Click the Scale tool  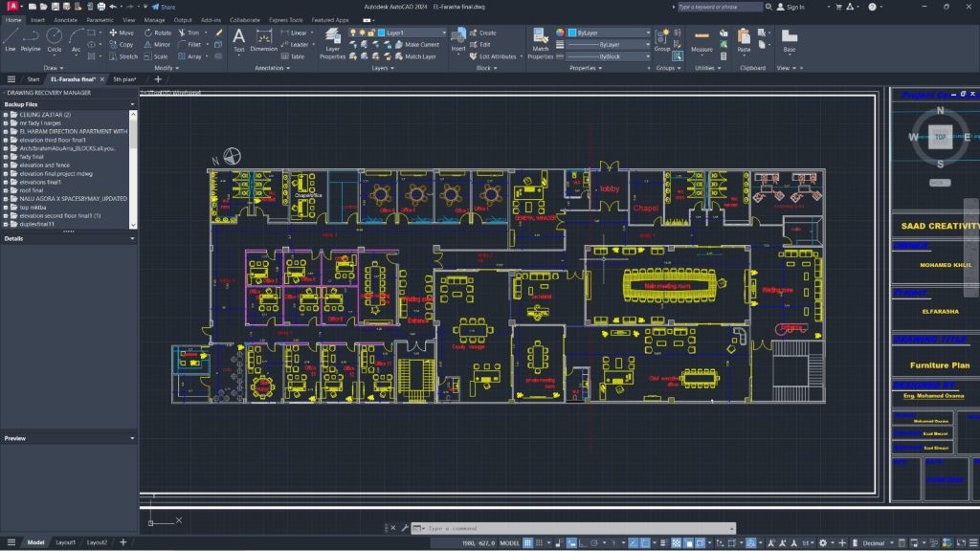(x=156, y=56)
